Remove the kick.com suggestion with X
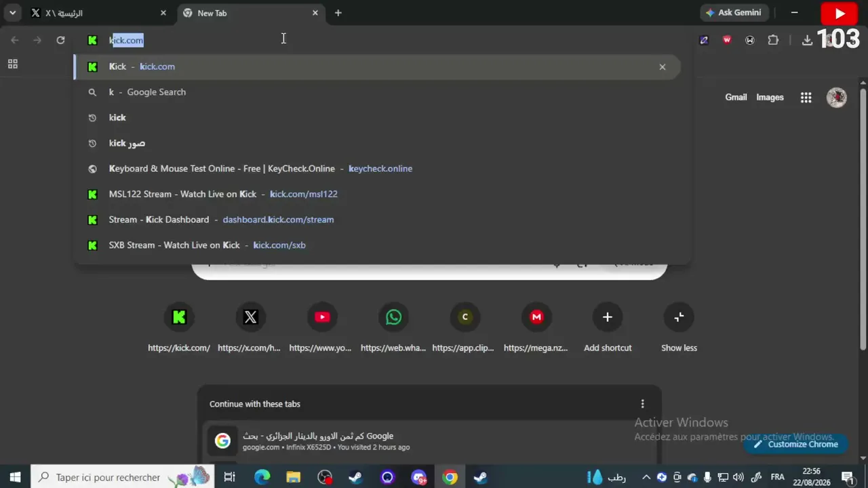Image resolution: width=868 pixels, height=488 pixels. click(663, 66)
